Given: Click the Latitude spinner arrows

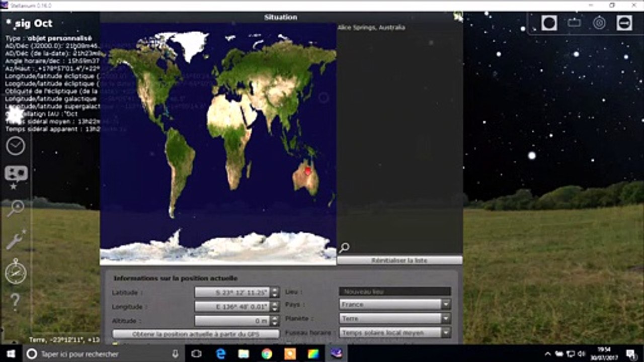Looking at the screenshot, I should click(x=275, y=292).
